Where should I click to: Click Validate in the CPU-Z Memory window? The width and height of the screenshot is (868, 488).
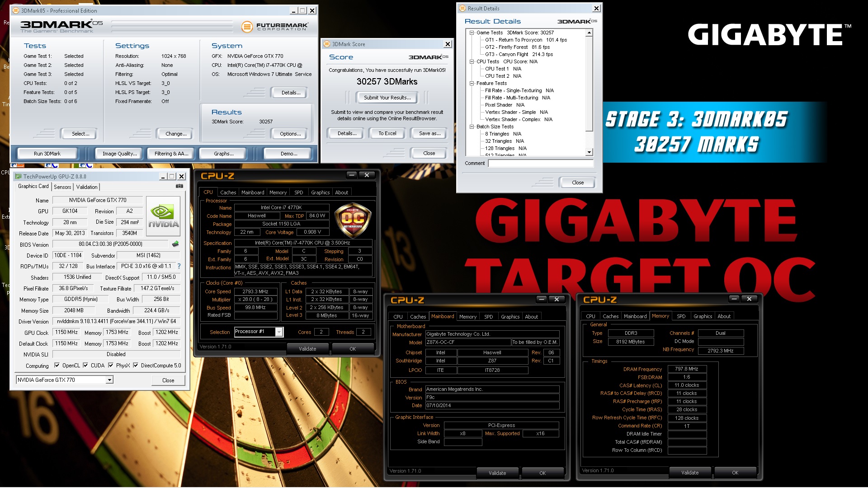tap(690, 473)
